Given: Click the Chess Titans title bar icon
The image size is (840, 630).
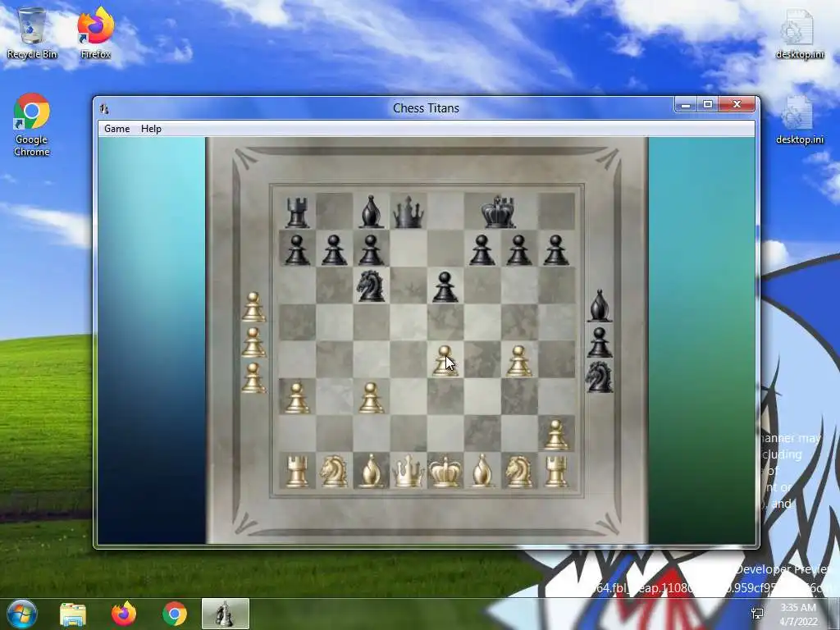Looking at the screenshot, I should [x=104, y=109].
